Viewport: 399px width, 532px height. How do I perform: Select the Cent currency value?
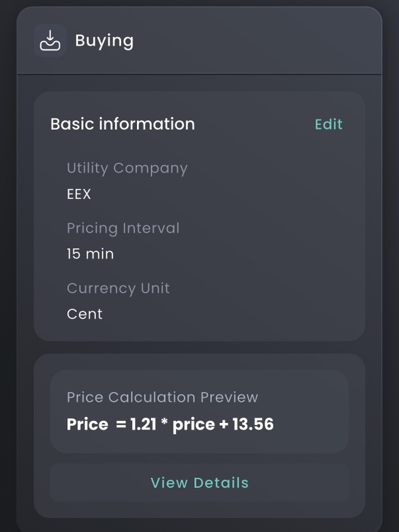pyautogui.click(x=84, y=314)
